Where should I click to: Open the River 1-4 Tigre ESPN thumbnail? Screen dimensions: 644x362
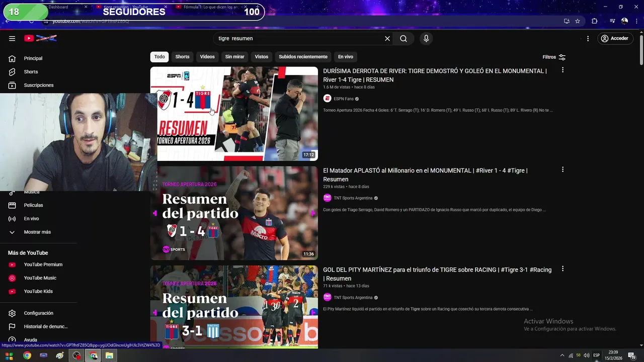(234, 114)
